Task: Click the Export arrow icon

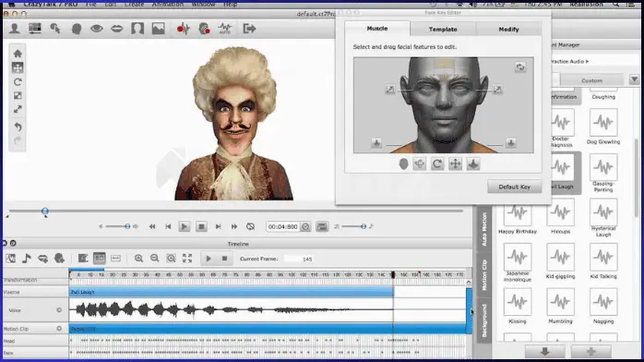Action: 249,29
